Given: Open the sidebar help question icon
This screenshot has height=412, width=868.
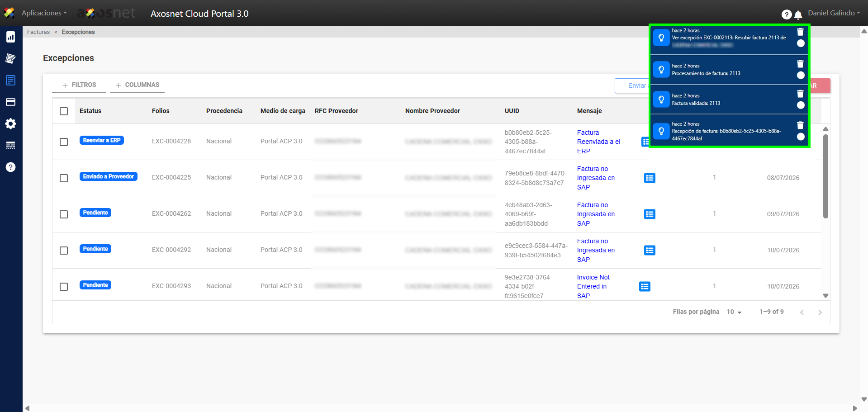Looking at the screenshot, I should [x=11, y=167].
